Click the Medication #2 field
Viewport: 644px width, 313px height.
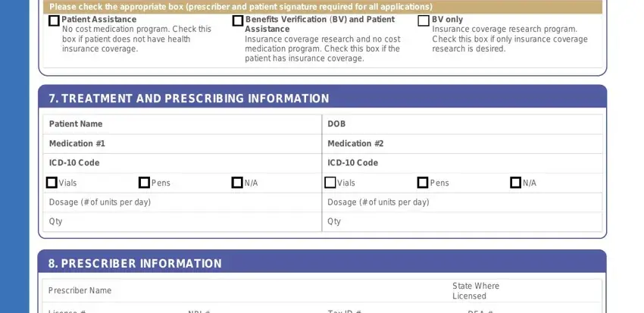[x=462, y=144]
